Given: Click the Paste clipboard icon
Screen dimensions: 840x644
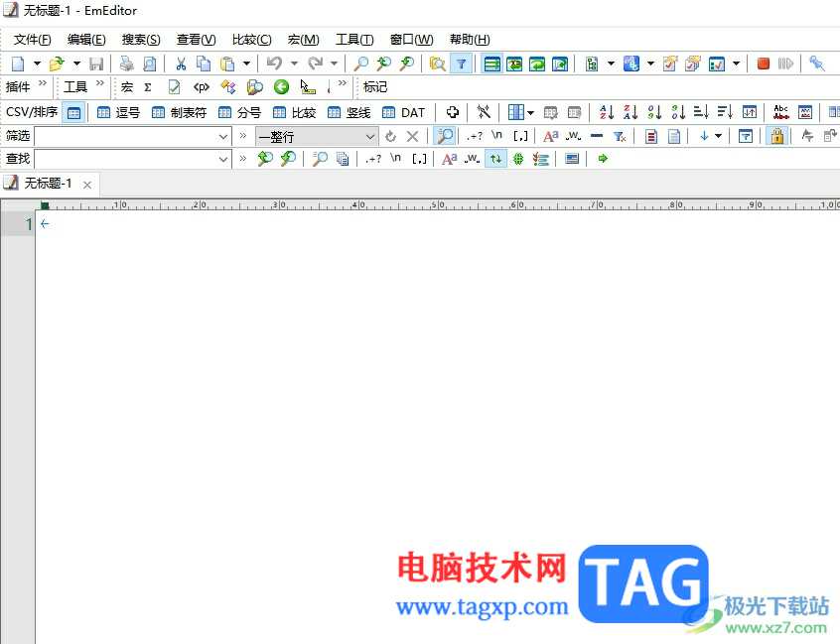Looking at the screenshot, I should click(x=227, y=64).
